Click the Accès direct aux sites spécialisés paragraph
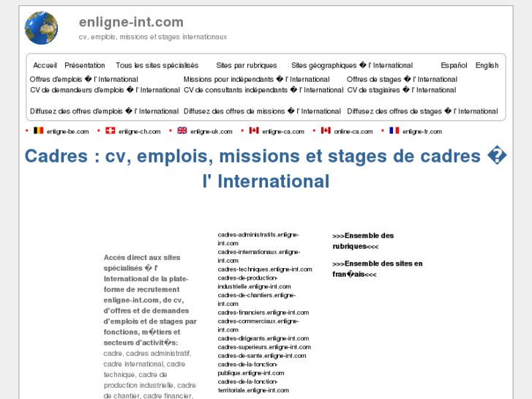The height and width of the screenshot is (399, 532). [x=150, y=326]
